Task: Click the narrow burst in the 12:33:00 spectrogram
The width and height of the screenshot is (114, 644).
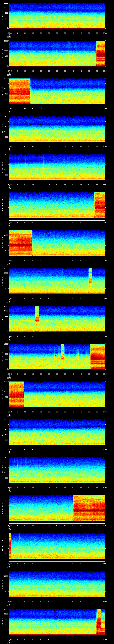Action: tap(90, 275)
